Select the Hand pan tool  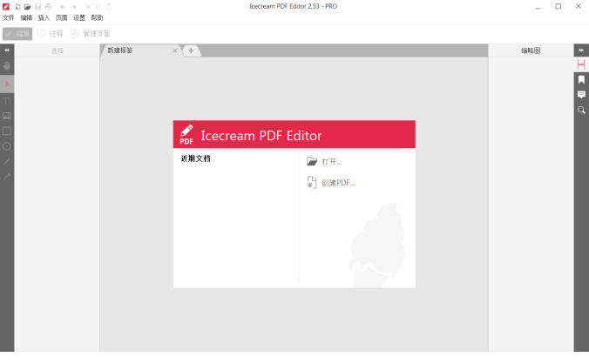pyautogui.click(x=7, y=65)
